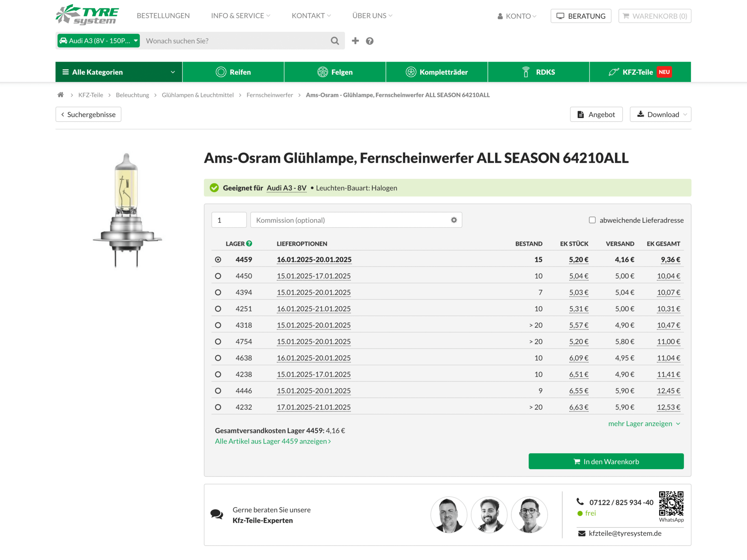Viewport: 747px width, 560px height.
Task: Expand mehr Lager anzeigen
Action: coord(644,424)
